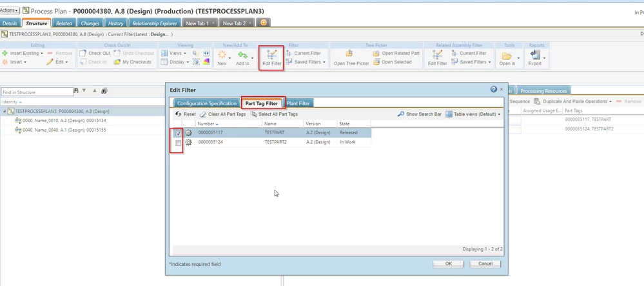Click the colorful spectrum icon in Viewing
Screen dimensions: 644x286
(x=206, y=62)
